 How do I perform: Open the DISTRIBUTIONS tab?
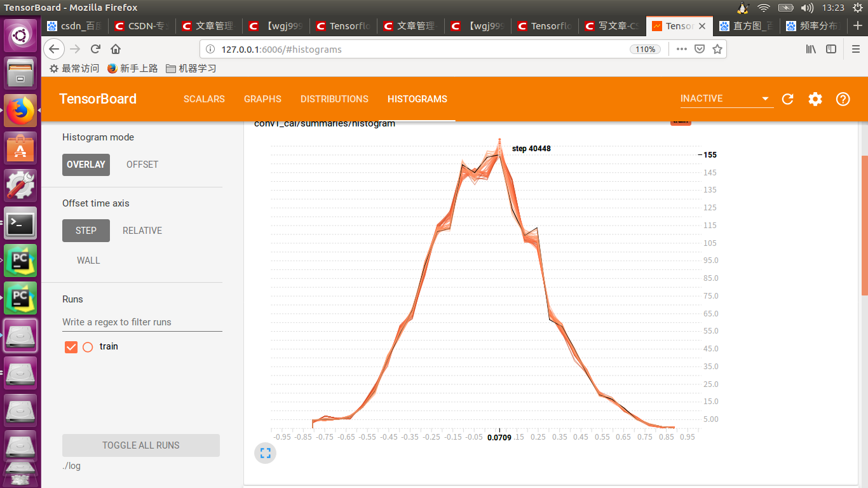pyautogui.click(x=334, y=99)
